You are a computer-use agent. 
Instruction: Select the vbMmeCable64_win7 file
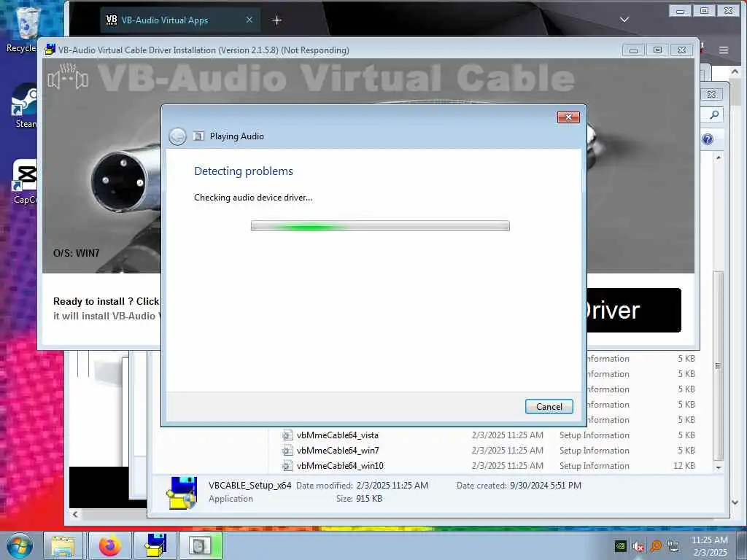tap(338, 451)
